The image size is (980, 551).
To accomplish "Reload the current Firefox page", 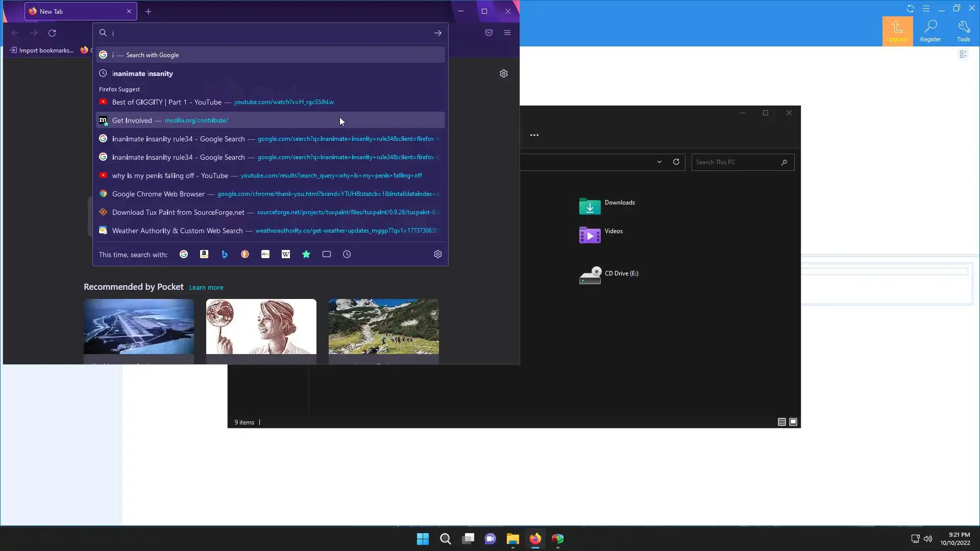I will click(x=52, y=33).
